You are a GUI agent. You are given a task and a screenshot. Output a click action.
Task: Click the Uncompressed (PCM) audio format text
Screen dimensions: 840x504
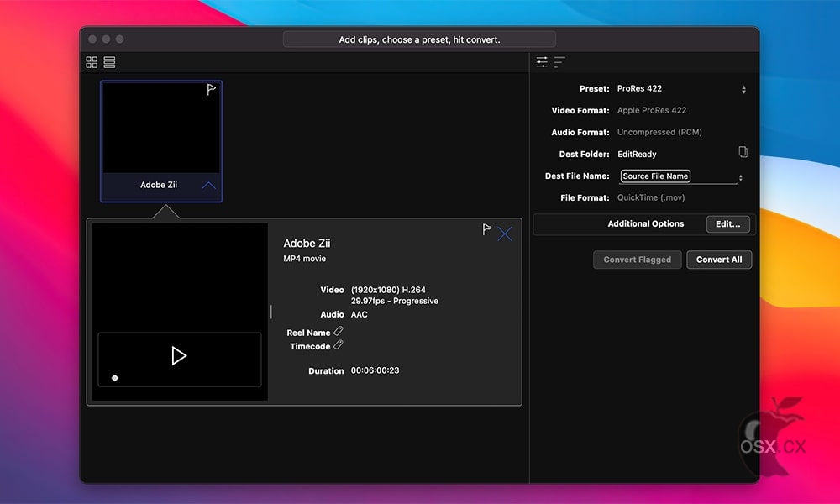(659, 132)
